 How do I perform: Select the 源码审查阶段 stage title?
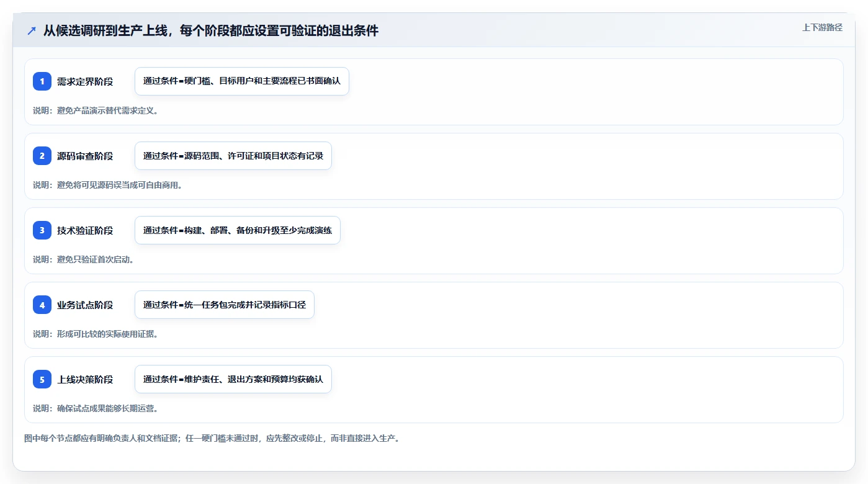coord(85,156)
